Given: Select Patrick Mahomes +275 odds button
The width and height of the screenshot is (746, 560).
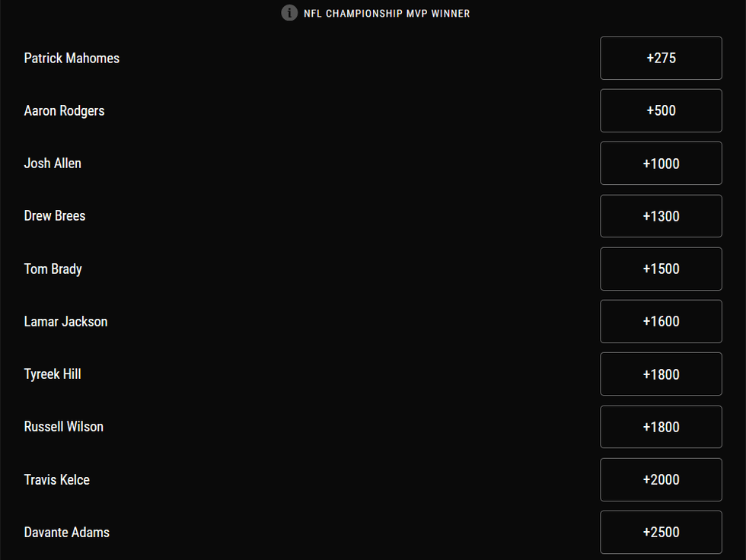Looking at the screenshot, I should pyautogui.click(x=661, y=58).
